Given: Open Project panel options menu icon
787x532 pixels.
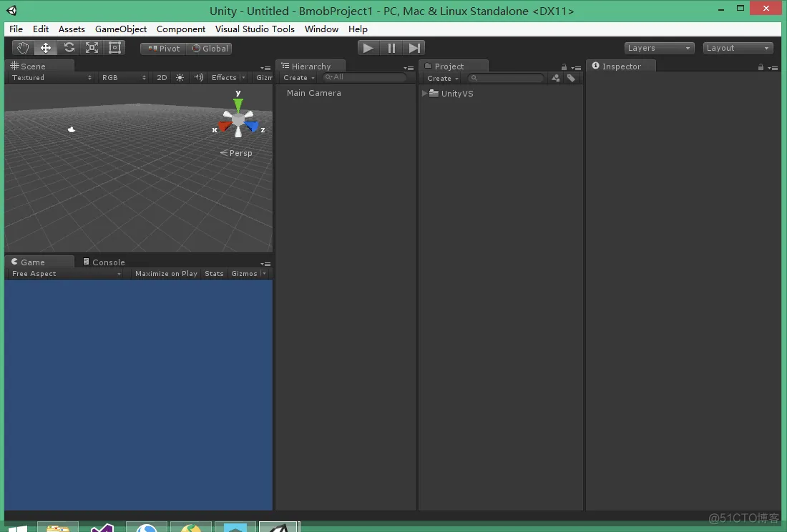Looking at the screenshot, I should 576,68.
